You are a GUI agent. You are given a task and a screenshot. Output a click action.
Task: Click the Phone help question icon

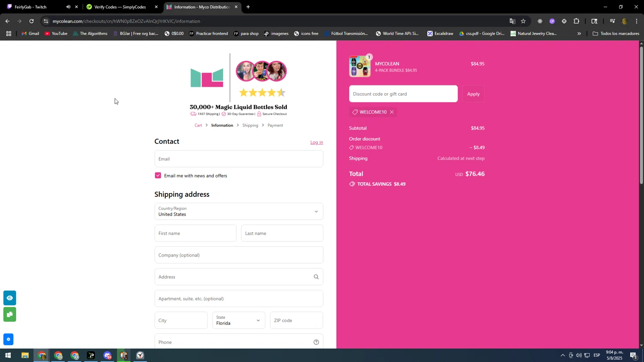tap(316, 342)
